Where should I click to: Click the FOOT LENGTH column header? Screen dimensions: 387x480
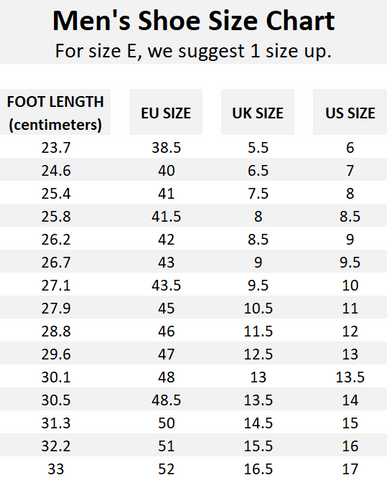pyautogui.click(x=55, y=112)
